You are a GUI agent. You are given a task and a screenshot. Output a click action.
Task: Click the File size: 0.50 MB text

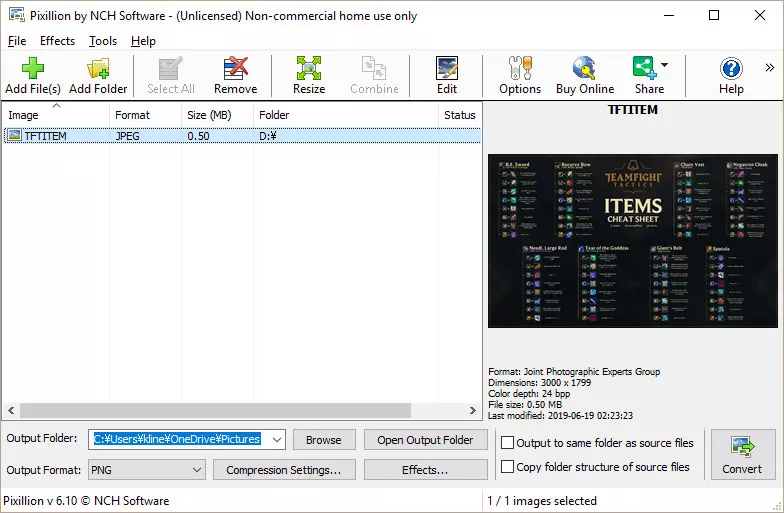point(525,404)
